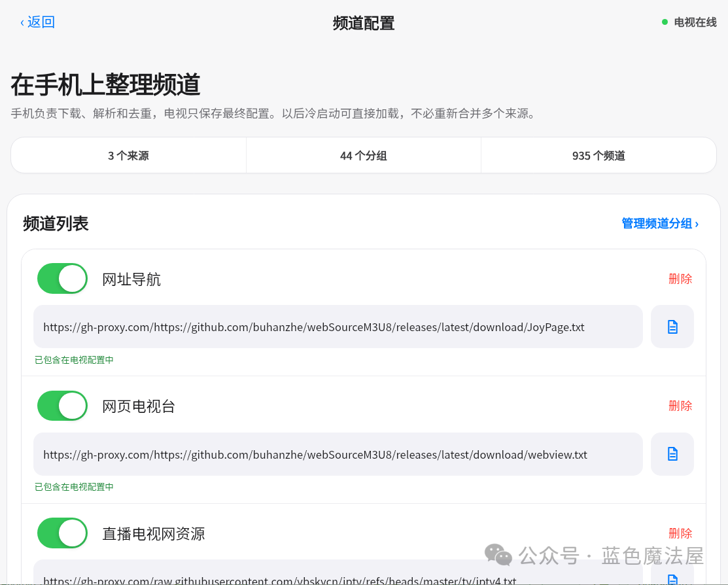Viewport: 728px width, 585px height.
Task: Click 已包含在电视配置中 under 网址导航
Action: [x=75, y=360]
